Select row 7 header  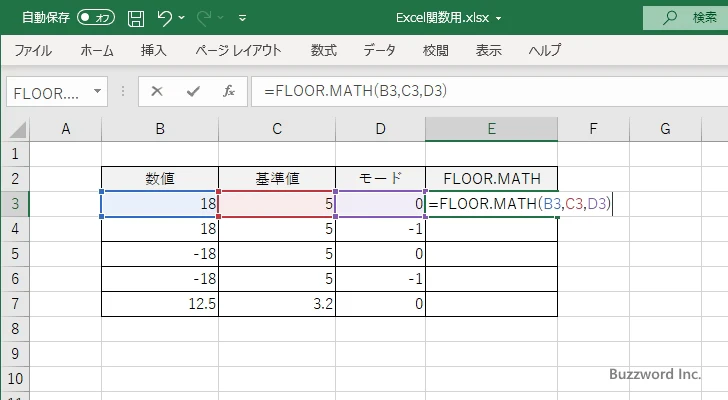[15, 304]
